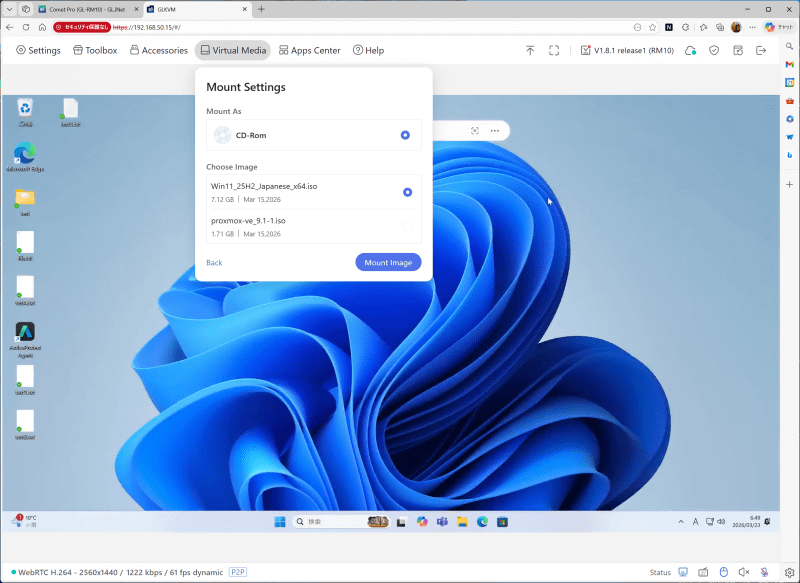
Task: Open the three-dot menu on floating bar
Action: (495, 131)
